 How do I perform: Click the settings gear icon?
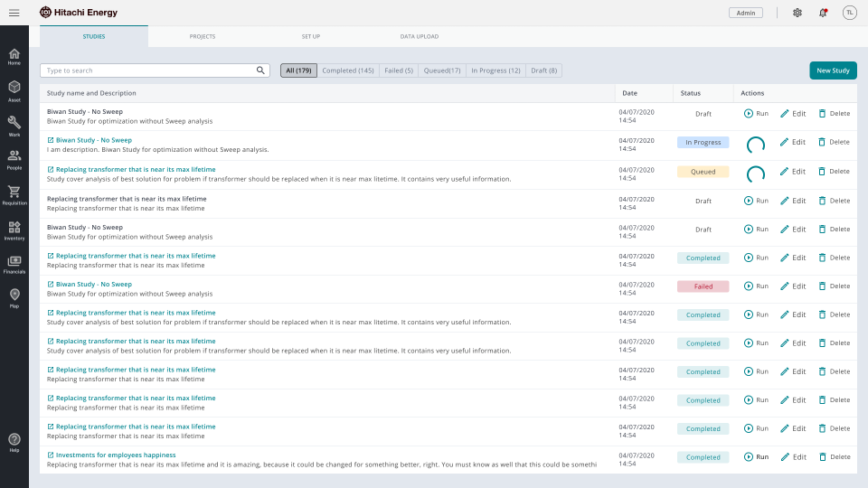tap(797, 13)
